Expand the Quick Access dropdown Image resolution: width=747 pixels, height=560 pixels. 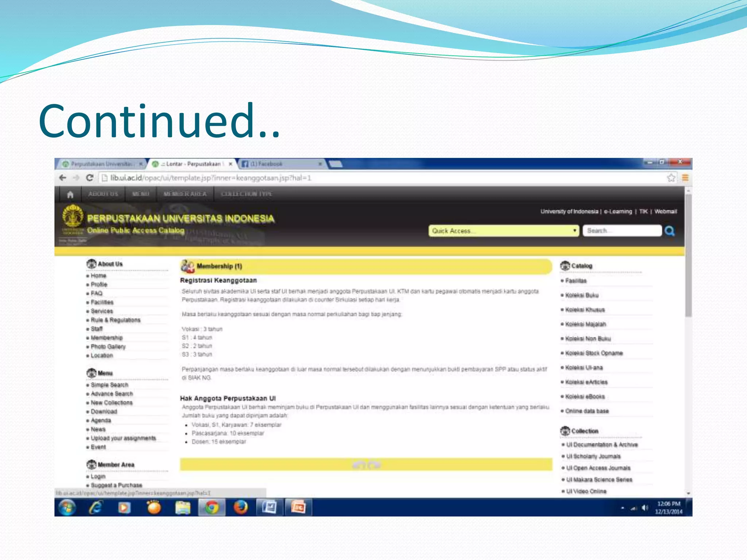pos(503,231)
